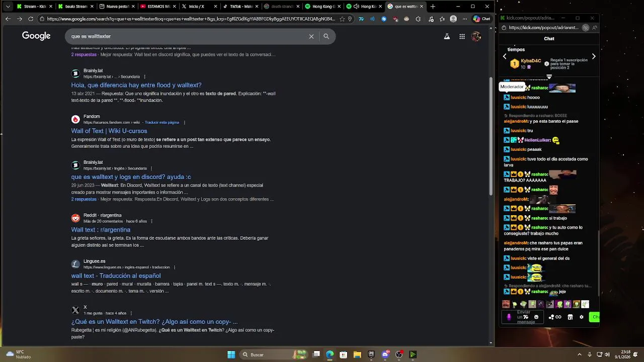This screenshot has width=644, height=362.
Task: Clear the Google search box text
Action: coord(311,36)
